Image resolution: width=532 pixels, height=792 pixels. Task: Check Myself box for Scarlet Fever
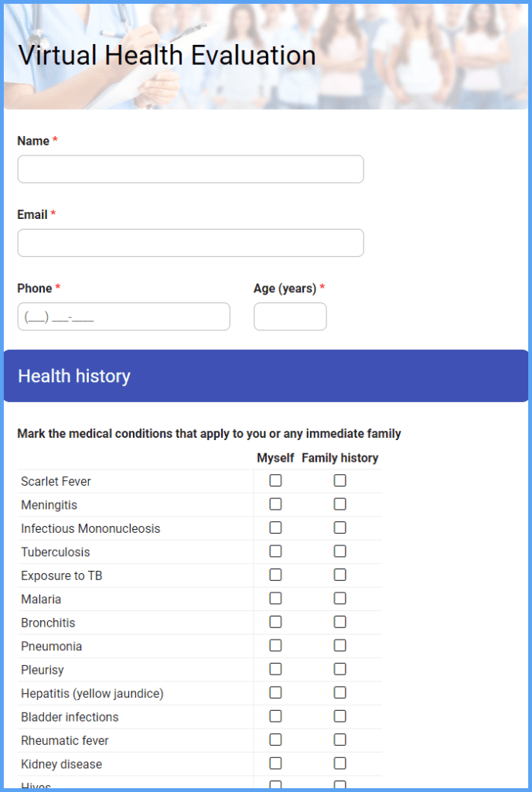pos(275,481)
